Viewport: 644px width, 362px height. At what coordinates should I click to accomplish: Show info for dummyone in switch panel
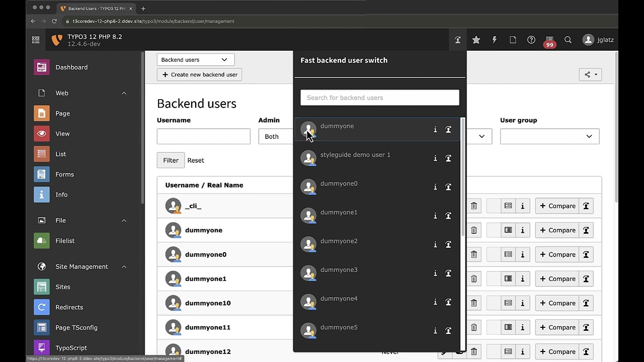tap(435, 130)
